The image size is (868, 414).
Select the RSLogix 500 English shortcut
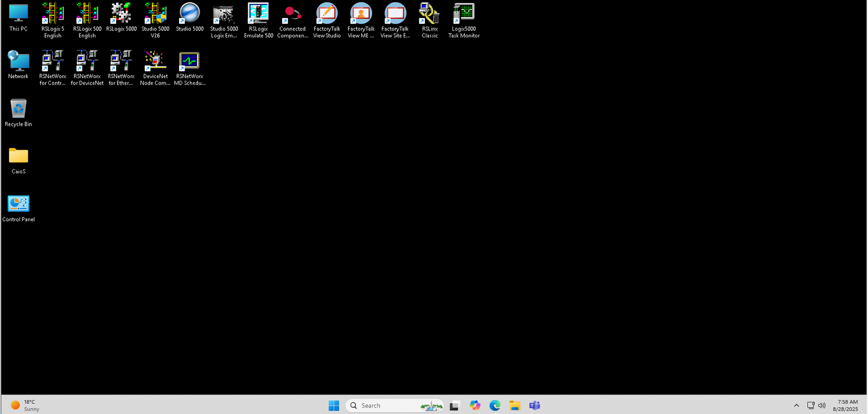point(87,21)
